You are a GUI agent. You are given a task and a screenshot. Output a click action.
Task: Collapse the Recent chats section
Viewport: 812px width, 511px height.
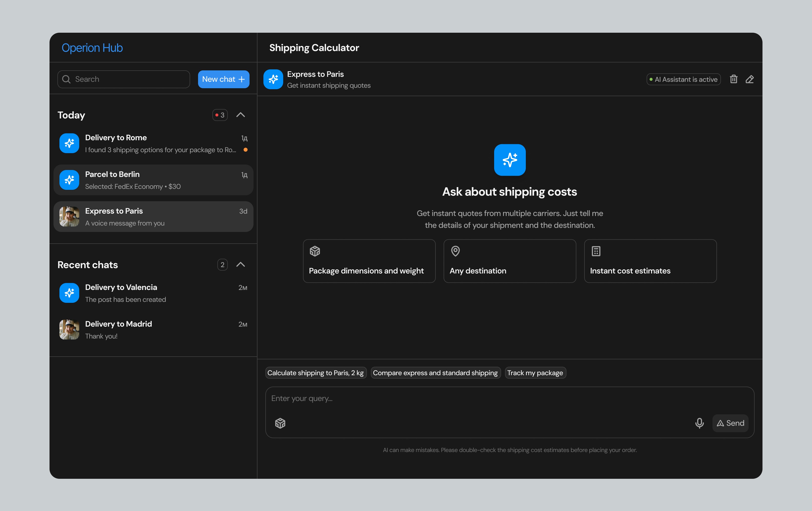tap(241, 265)
